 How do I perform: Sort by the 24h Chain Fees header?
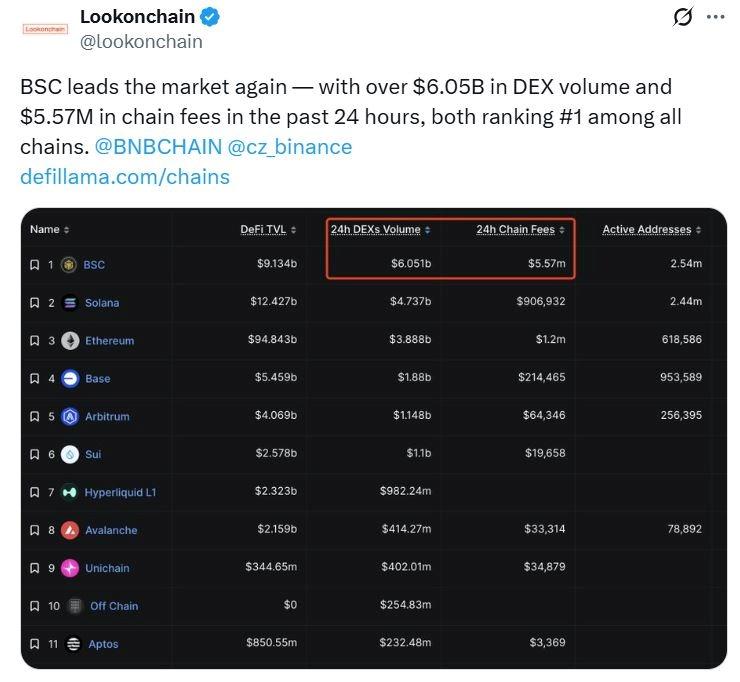(x=520, y=230)
